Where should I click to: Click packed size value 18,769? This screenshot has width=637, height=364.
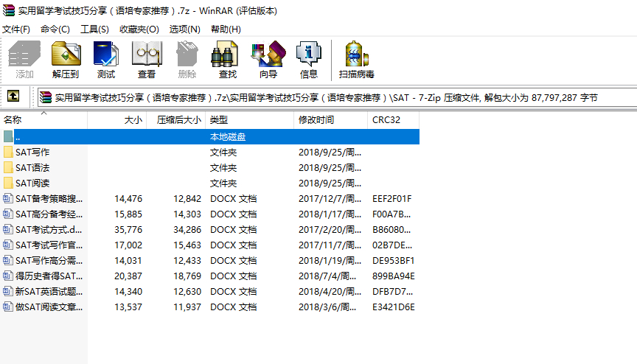(187, 276)
